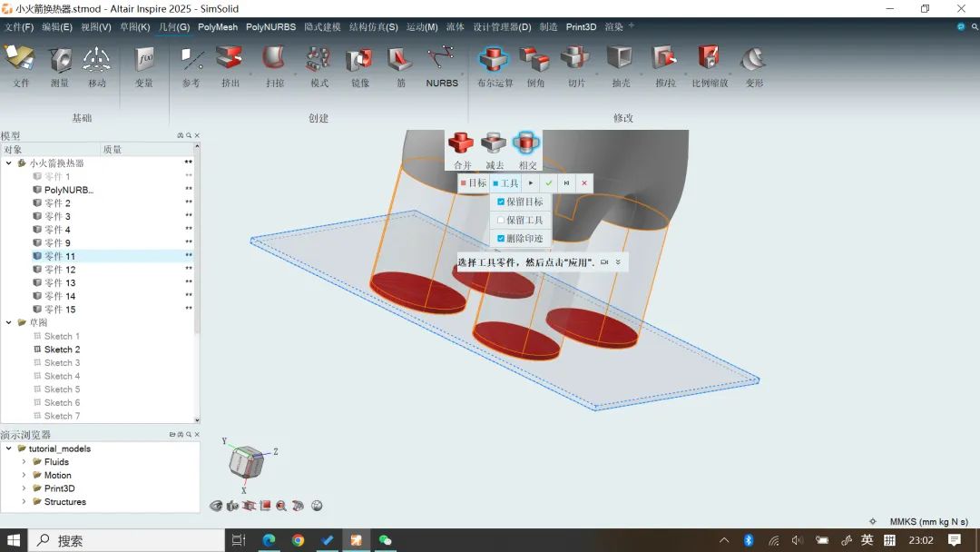Click the 倒角 fillet tool icon
Viewport: 980px width, 552px height.
(x=534, y=61)
